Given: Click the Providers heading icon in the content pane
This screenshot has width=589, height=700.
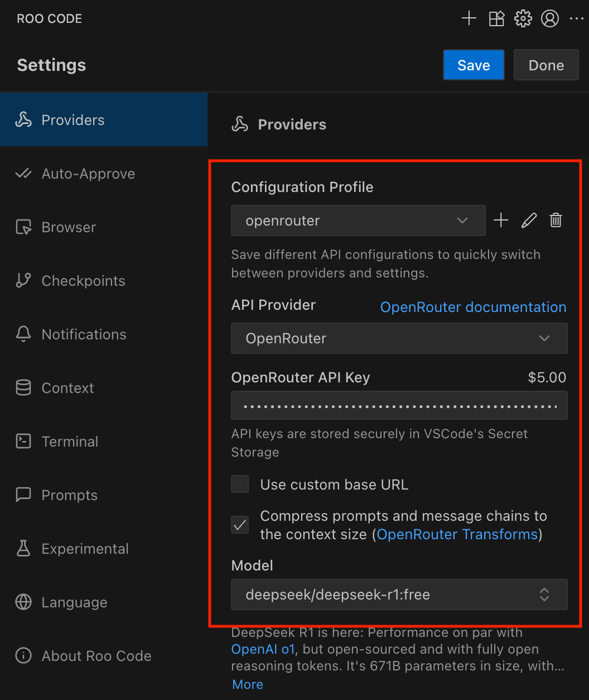Looking at the screenshot, I should coord(240,124).
